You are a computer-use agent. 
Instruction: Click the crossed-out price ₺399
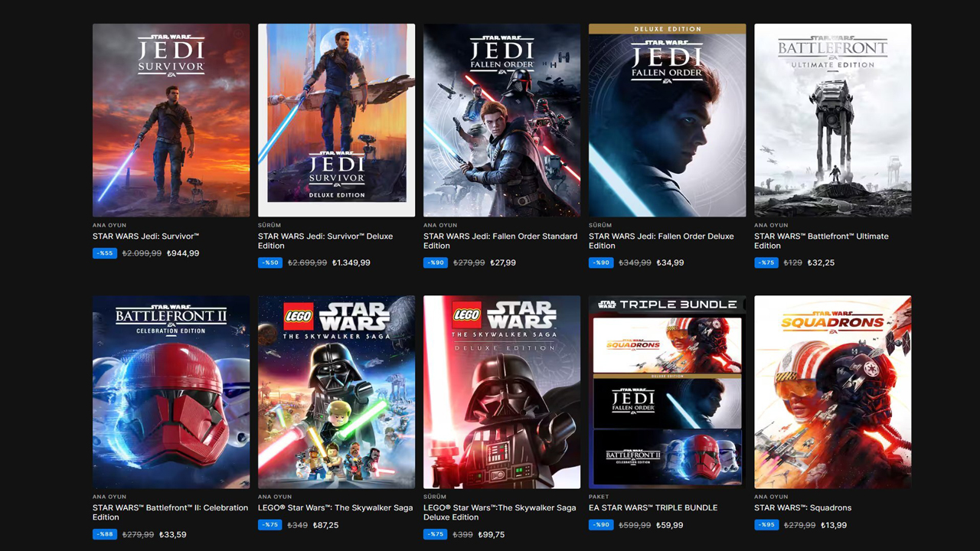click(463, 534)
